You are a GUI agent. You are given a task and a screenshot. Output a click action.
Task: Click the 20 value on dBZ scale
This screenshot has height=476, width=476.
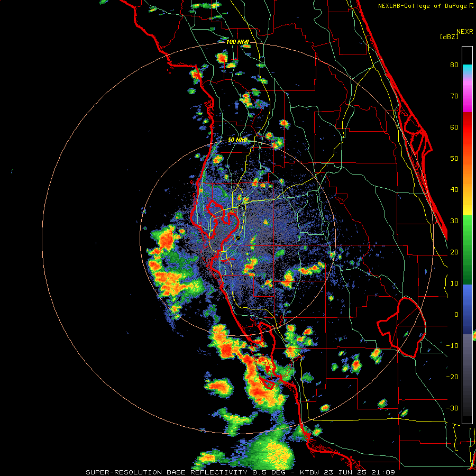pos(454,252)
